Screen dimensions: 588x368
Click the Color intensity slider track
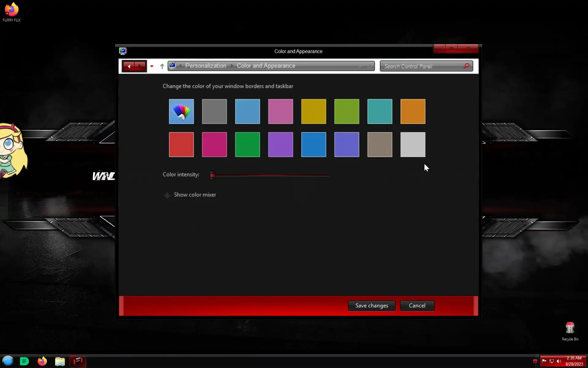tap(271, 175)
